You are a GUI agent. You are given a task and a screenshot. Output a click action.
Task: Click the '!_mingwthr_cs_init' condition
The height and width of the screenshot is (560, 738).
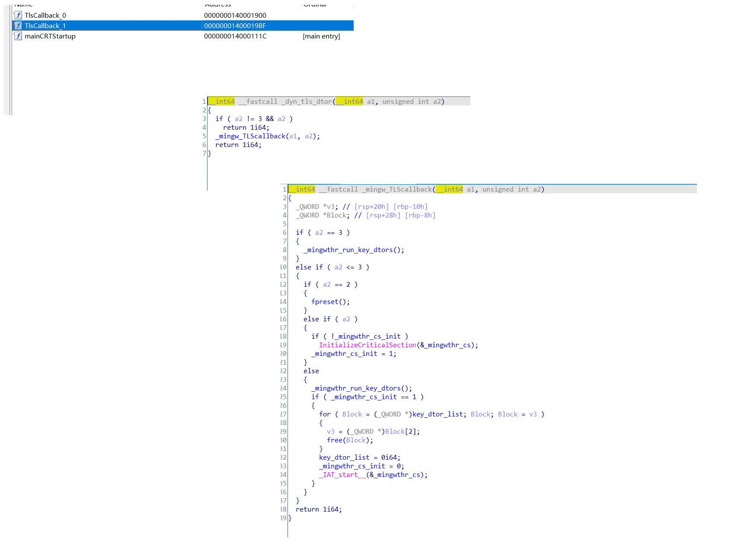(x=366, y=336)
